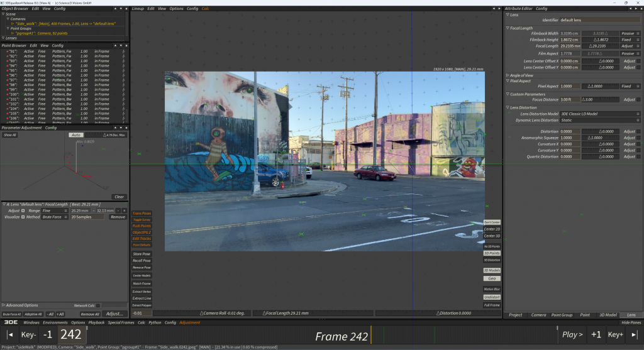Enable the Network Calc checkbox
This screenshot has height=350, width=644.
coord(99,305)
